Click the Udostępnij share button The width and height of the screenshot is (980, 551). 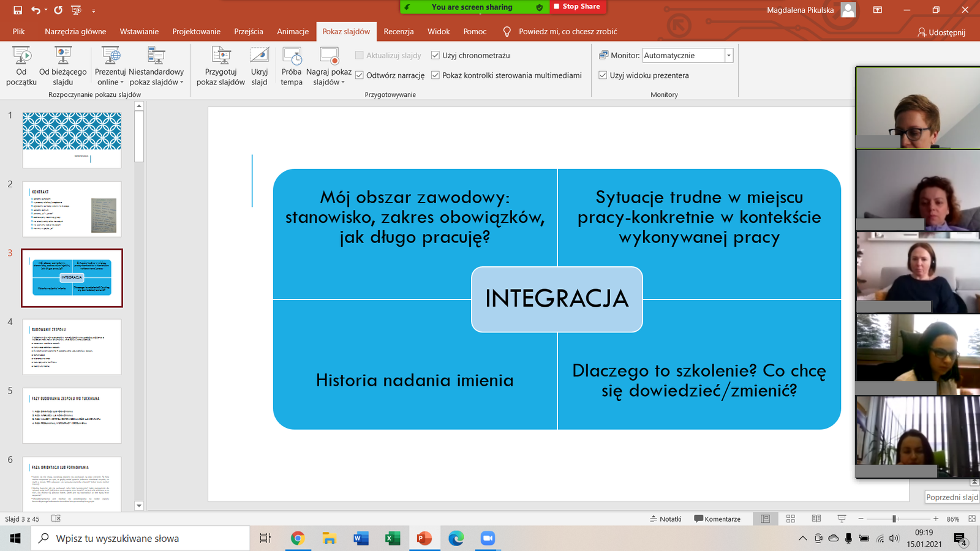pos(941,32)
